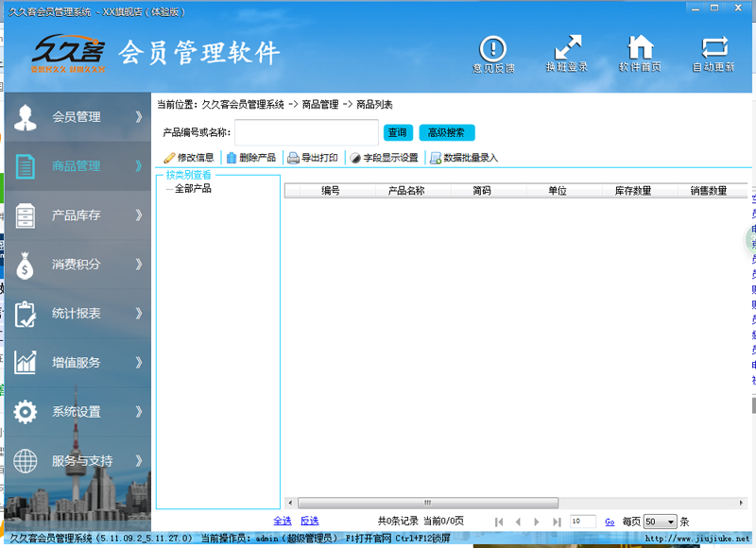Viewport: 756px width, 548px height.
Task: Click the 字段显示设置 icon
Action: [355, 158]
